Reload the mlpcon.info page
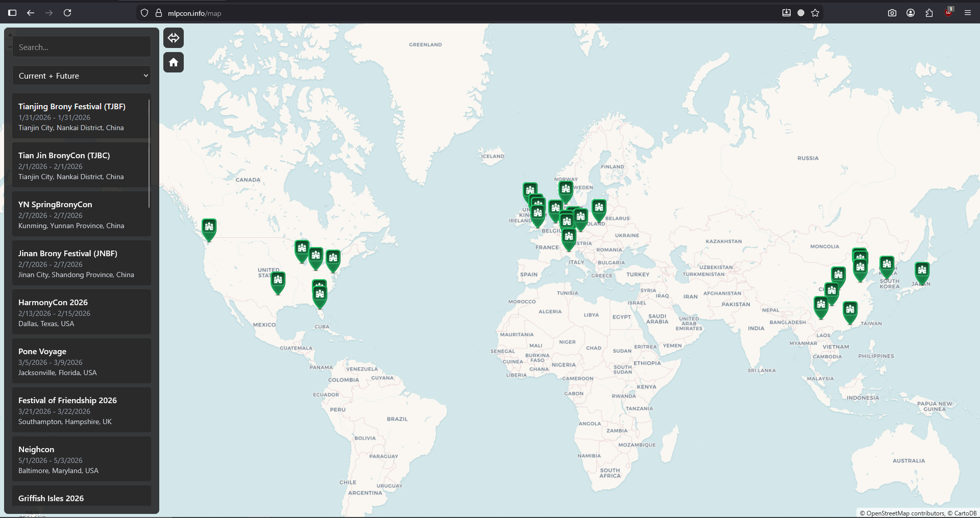 coord(67,13)
